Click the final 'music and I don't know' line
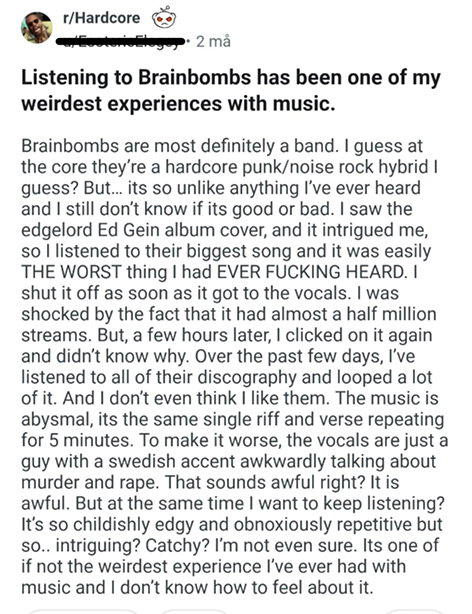The image size is (472, 614). click(x=197, y=587)
